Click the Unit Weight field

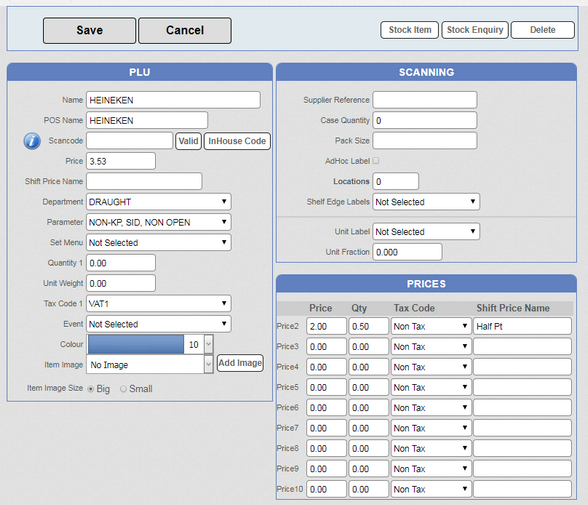pyautogui.click(x=121, y=283)
